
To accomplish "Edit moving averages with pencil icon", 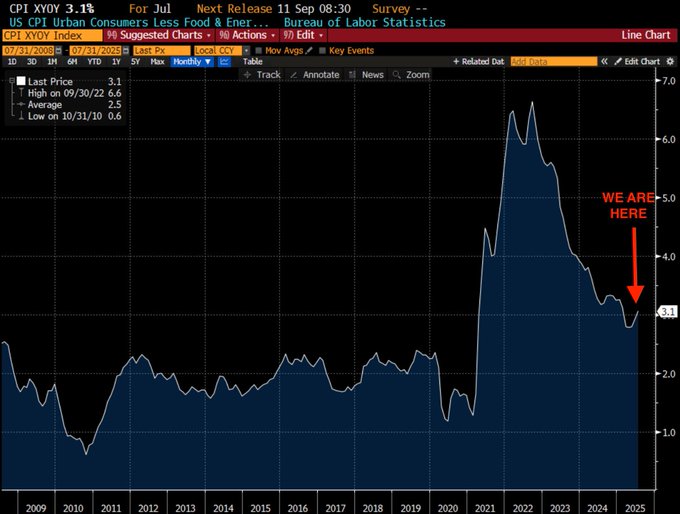I will click(x=309, y=50).
